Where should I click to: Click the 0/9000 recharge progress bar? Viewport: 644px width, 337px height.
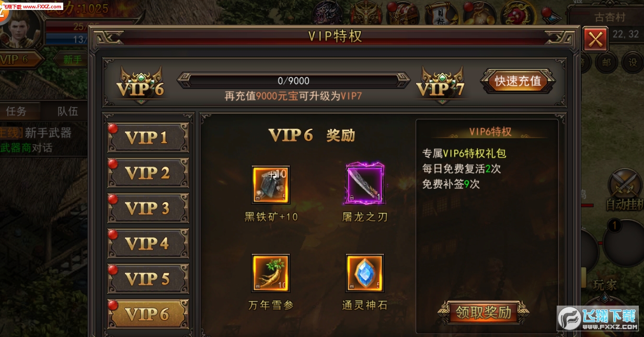coord(294,81)
